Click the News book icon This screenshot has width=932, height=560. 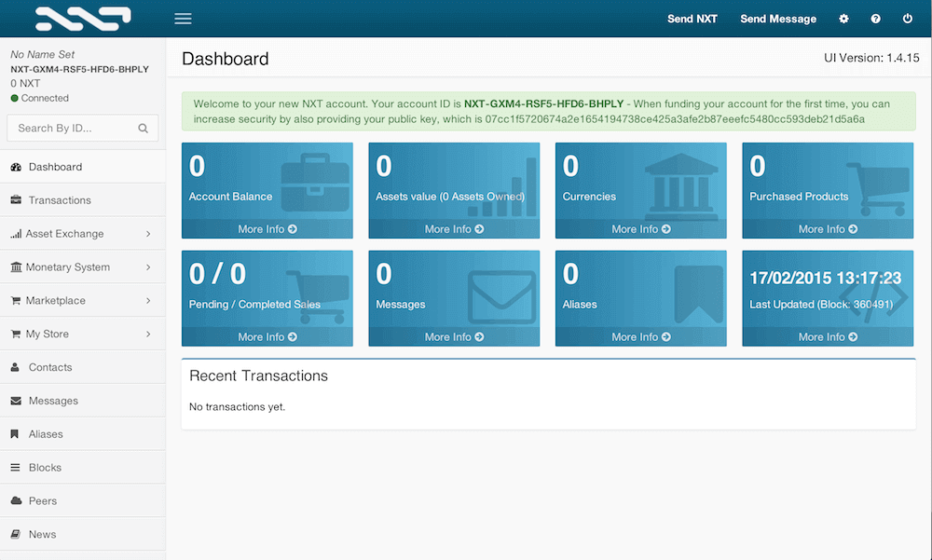pyautogui.click(x=16, y=534)
